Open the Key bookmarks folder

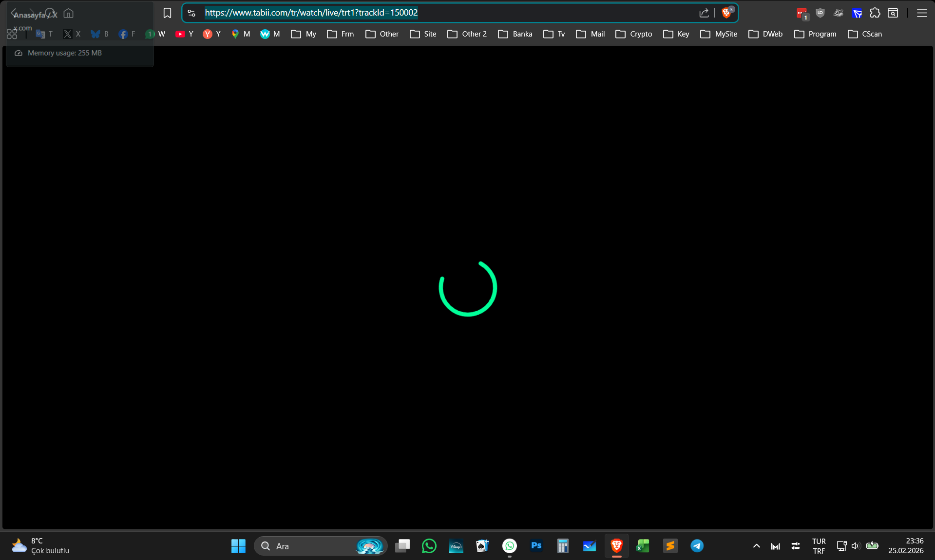(676, 34)
